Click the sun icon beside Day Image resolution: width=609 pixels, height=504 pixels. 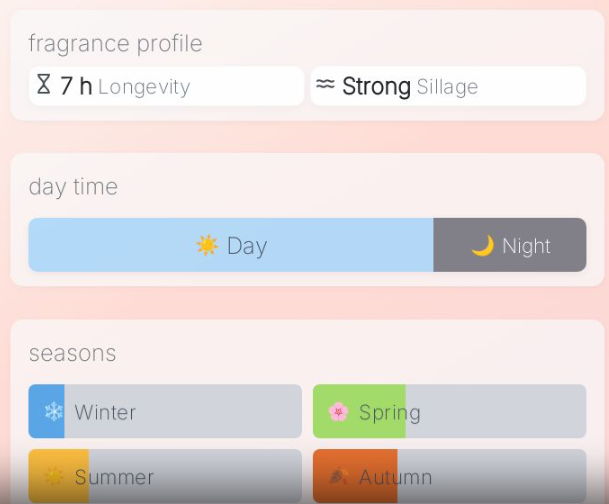207,245
